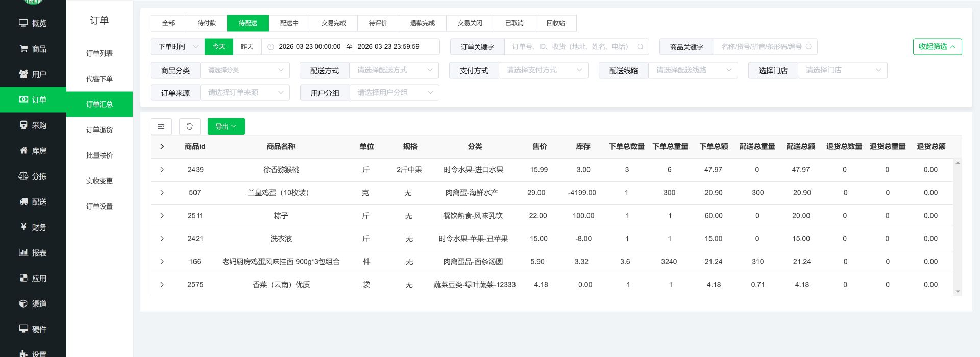980x357 pixels.
Task: Expand the 香菜（云南）优质 row
Action: coord(162,285)
